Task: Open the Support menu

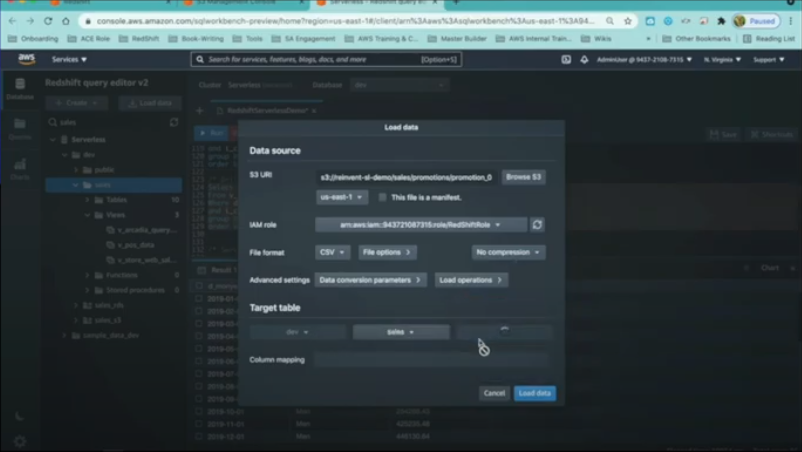Action: 768,59
